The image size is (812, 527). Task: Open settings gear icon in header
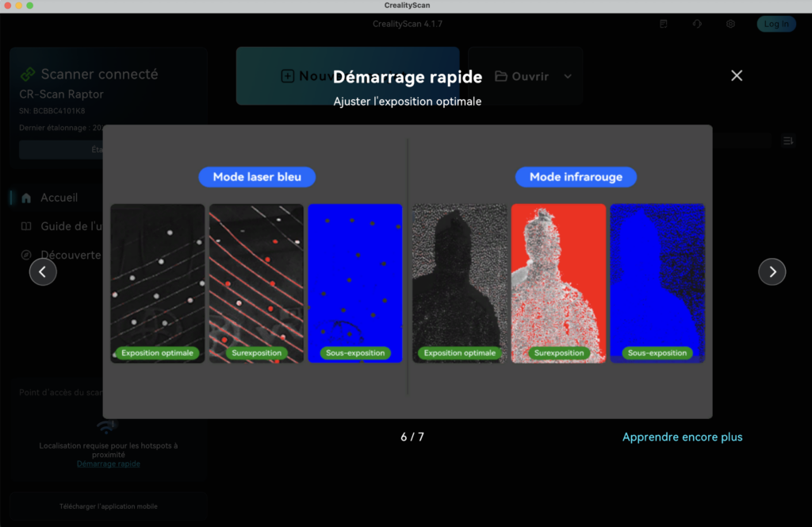pyautogui.click(x=730, y=24)
